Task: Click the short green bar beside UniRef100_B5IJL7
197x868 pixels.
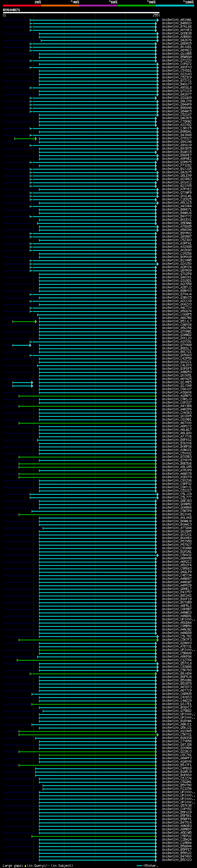Action: 25,321
